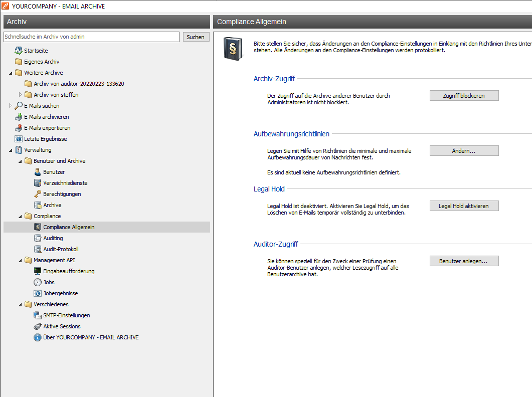This screenshot has width=532, height=397.
Task: Click the Audit-Protokoll magnifier icon
Action: (x=38, y=249)
